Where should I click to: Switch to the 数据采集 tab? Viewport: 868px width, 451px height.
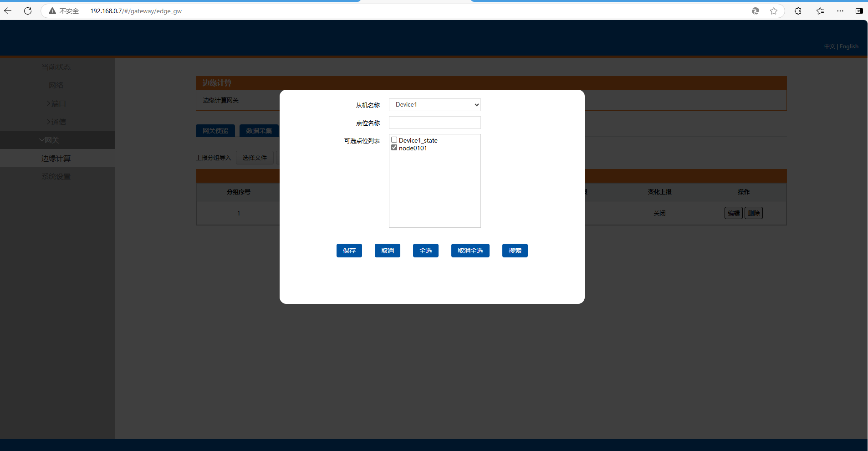tap(259, 131)
